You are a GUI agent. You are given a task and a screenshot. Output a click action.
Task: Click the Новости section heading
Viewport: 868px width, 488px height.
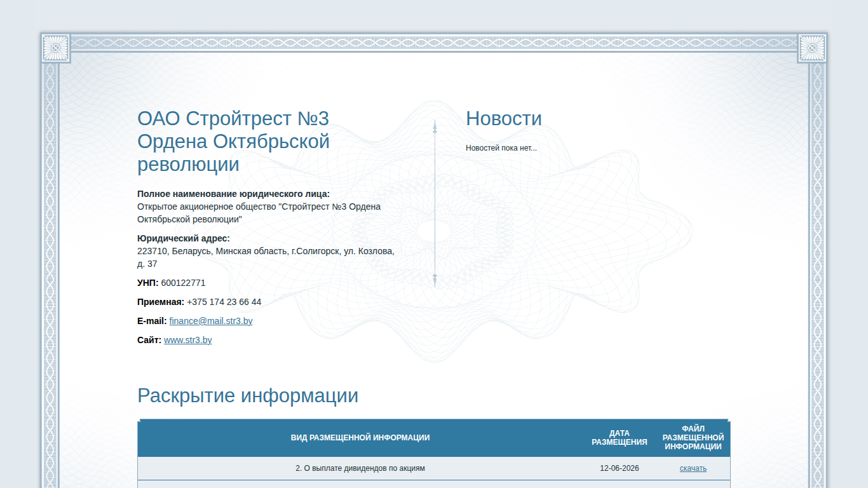(x=504, y=118)
